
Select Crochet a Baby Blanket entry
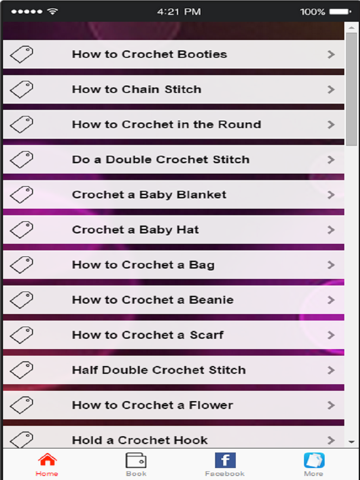pos(174,195)
